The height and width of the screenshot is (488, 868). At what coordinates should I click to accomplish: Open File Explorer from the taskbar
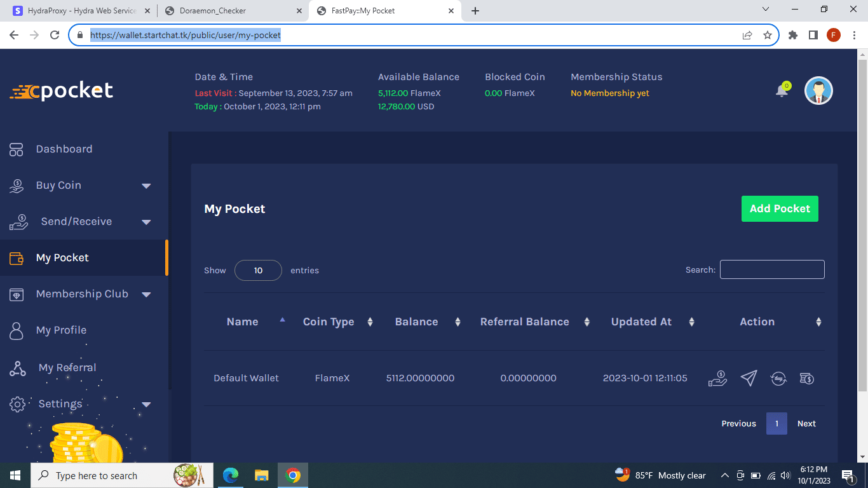[x=261, y=475]
